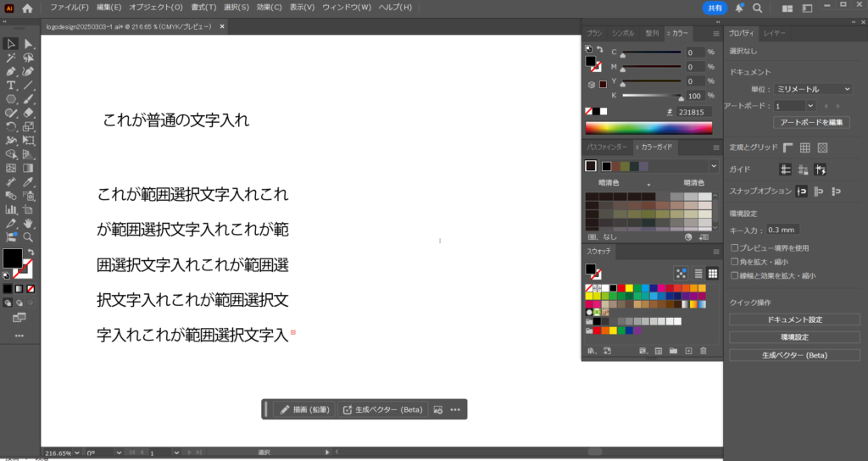This screenshot has height=461, width=868.
Task: Select the Type (T) tool
Action: (11, 86)
